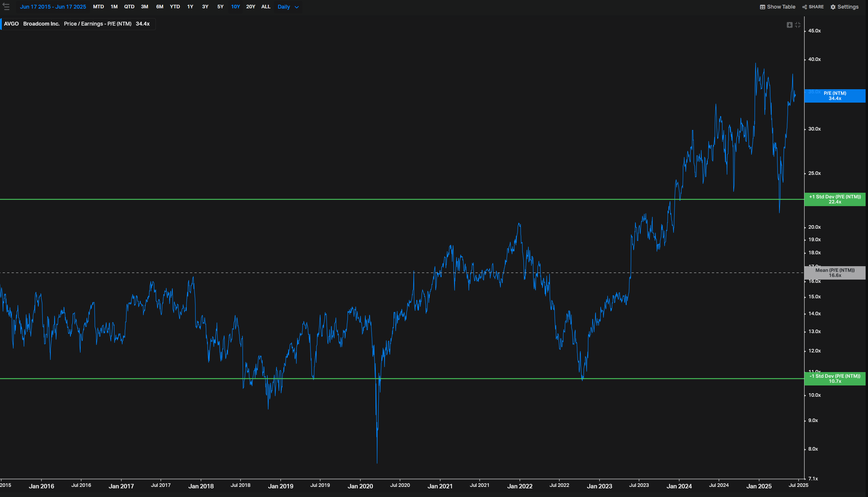Click the MTD range button
This screenshot has width=868, height=497.
(x=98, y=7)
